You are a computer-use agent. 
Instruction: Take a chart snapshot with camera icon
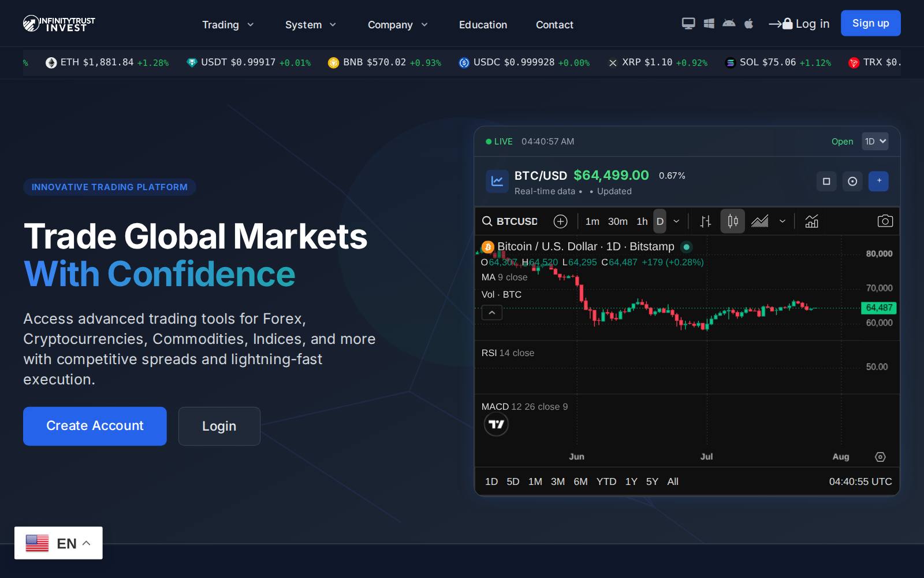tap(885, 221)
